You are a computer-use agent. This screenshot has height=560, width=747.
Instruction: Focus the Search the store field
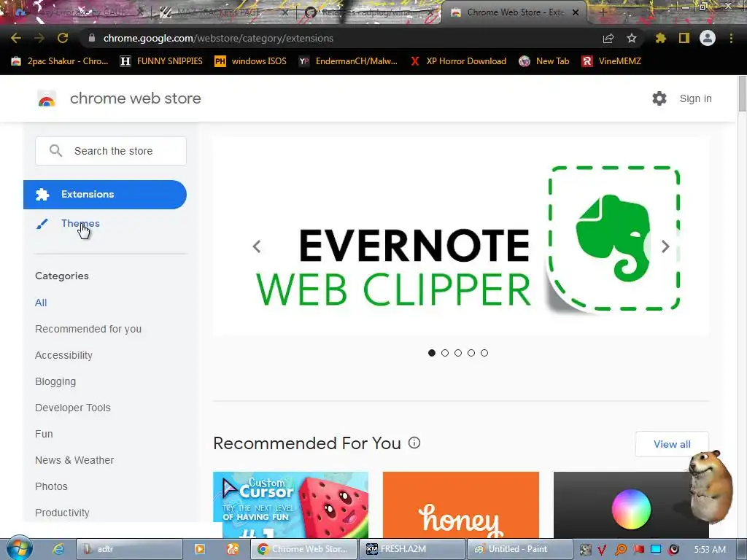pos(111,151)
